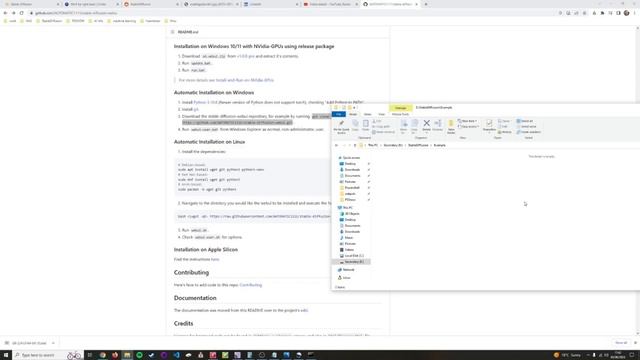Open Task View on the taskbar

tap(90, 355)
